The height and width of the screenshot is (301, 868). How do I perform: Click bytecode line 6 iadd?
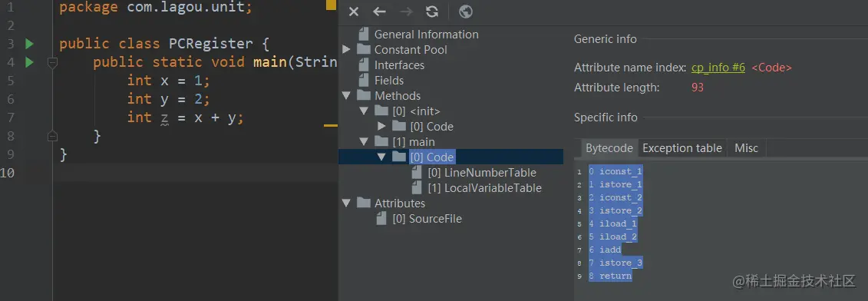pos(605,250)
